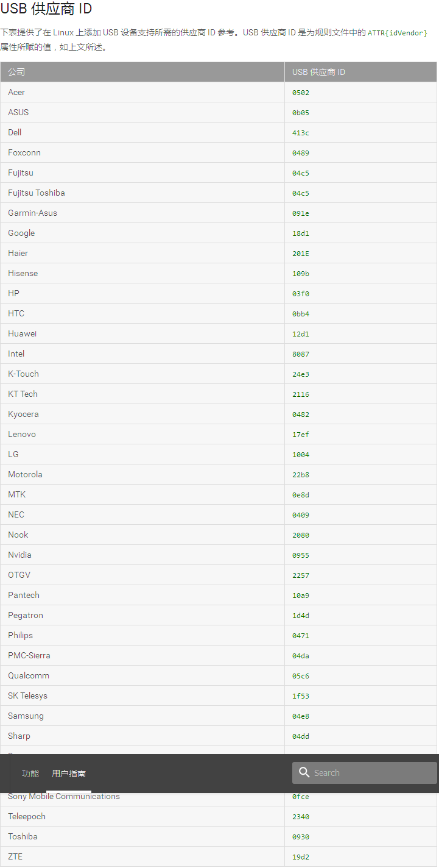The width and height of the screenshot is (439, 868).
Task: Select the Qualcomm vendor ID 05c6
Action: [x=301, y=676]
